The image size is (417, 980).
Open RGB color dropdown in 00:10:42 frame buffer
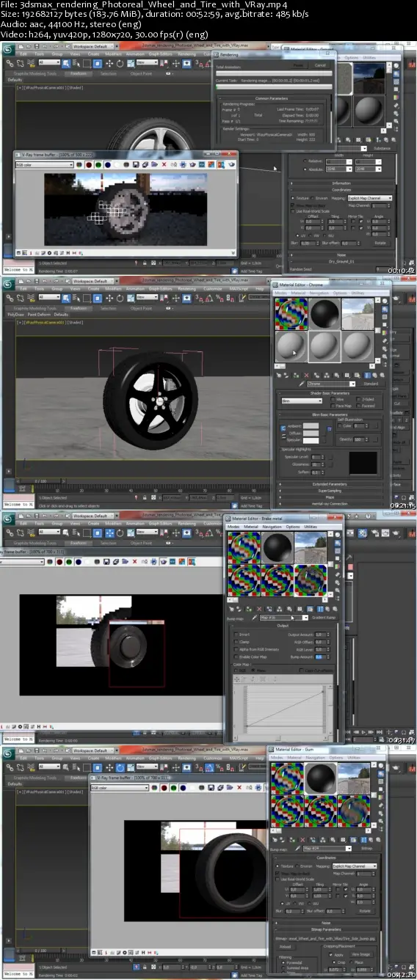44,164
